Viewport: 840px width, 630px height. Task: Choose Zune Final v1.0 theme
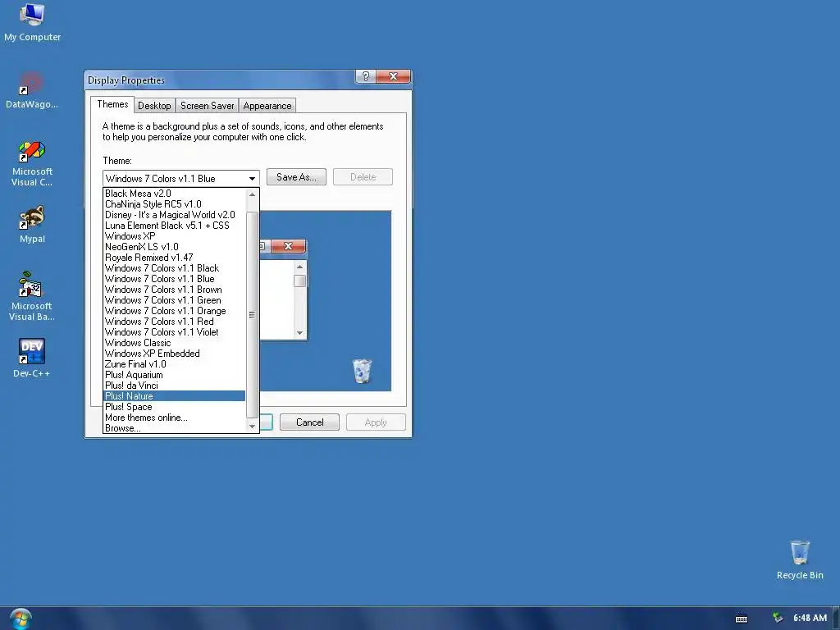pos(174,364)
